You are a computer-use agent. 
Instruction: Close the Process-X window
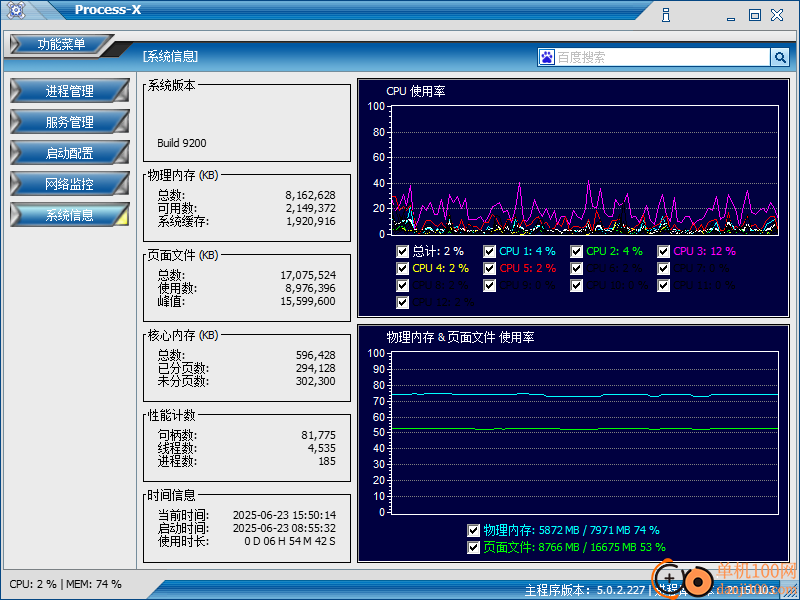tap(777, 15)
